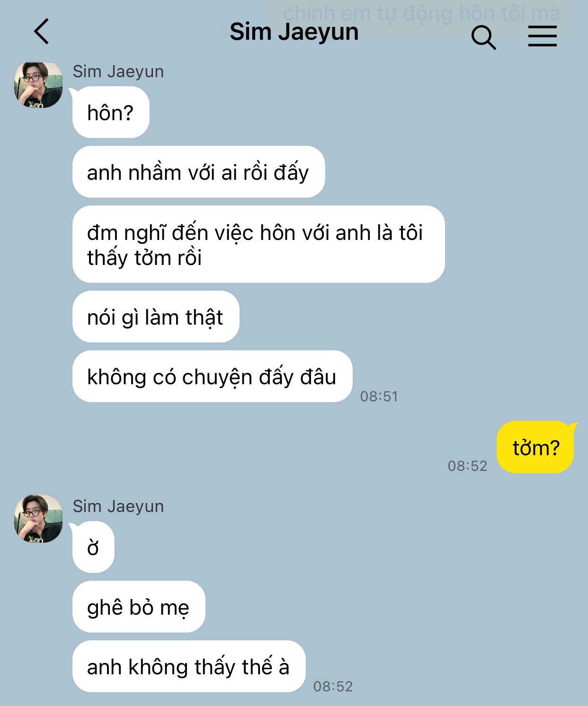Tap sender name above "hôn?" message
The image size is (588, 706).
point(118,71)
